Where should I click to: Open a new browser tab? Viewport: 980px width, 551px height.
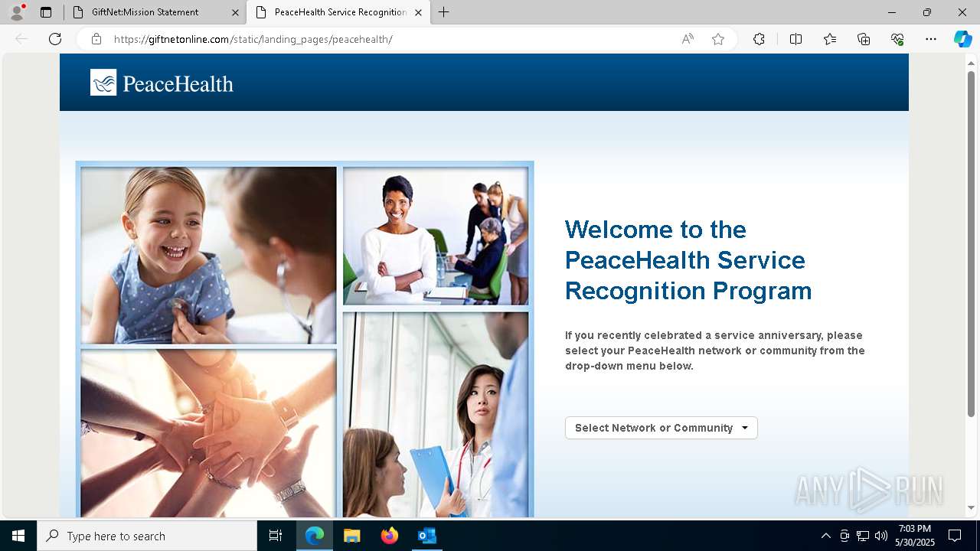(x=444, y=12)
